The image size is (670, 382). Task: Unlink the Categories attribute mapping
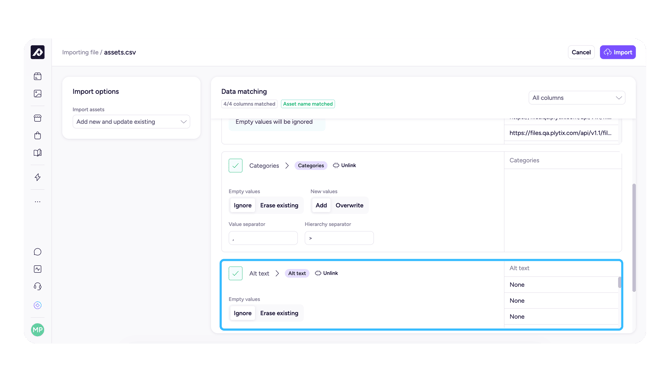344,165
